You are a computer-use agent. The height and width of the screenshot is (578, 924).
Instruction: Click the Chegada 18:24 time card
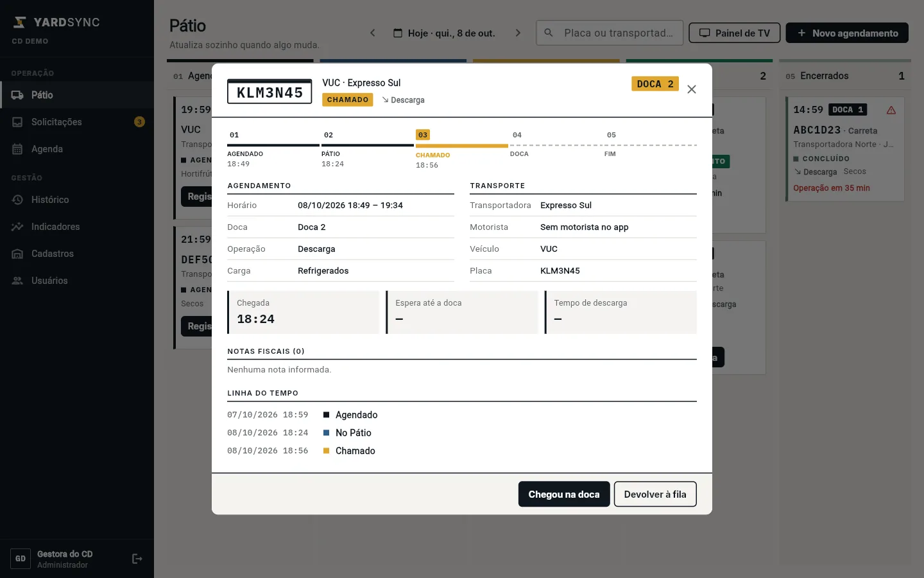304,312
